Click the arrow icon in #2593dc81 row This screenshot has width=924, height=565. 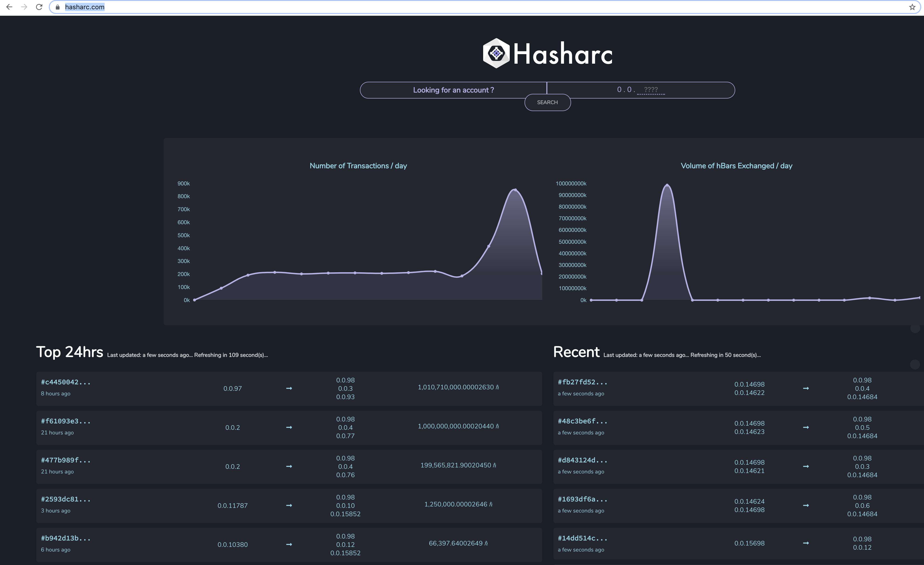click(x=289, y=506)
